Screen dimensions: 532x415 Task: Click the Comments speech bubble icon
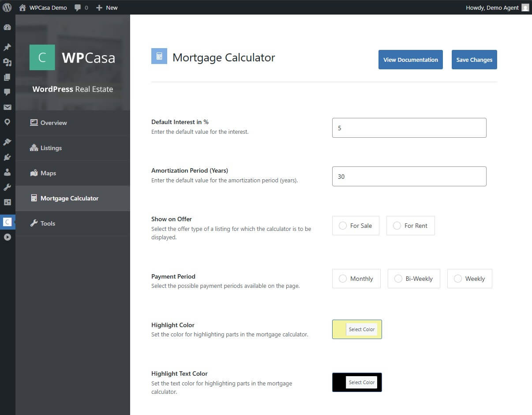point(7,92)
